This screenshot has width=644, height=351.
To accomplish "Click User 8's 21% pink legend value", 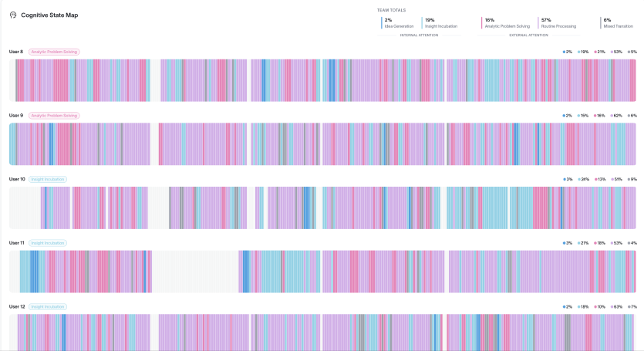I will point(599,52).
